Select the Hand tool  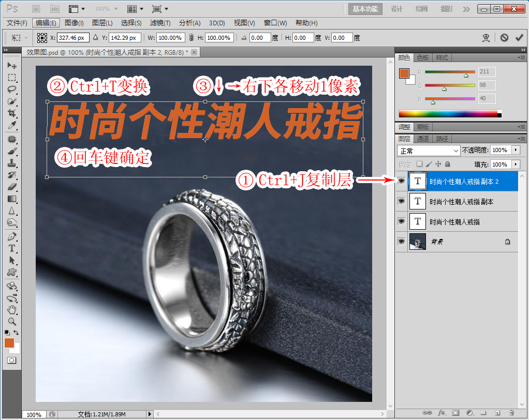pyautogui.click(x=12, y=309)
